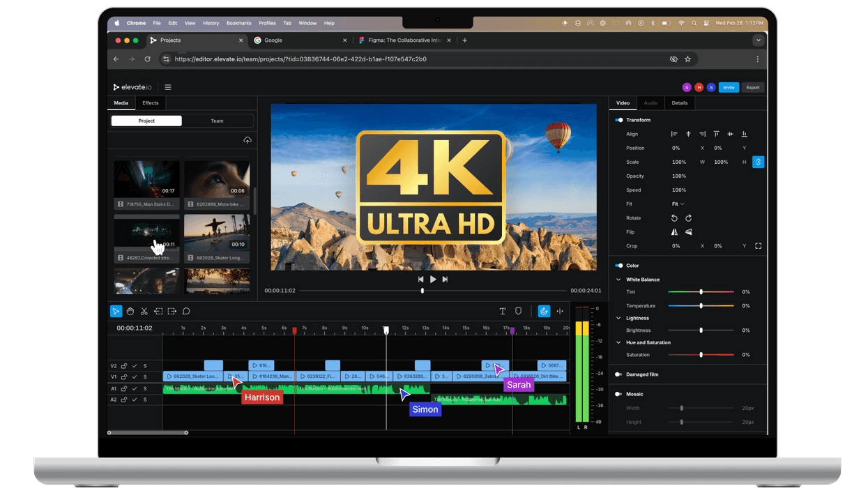Select the scissors cut tool
Viewport: 868px width, 488px height.
[144, 312]
